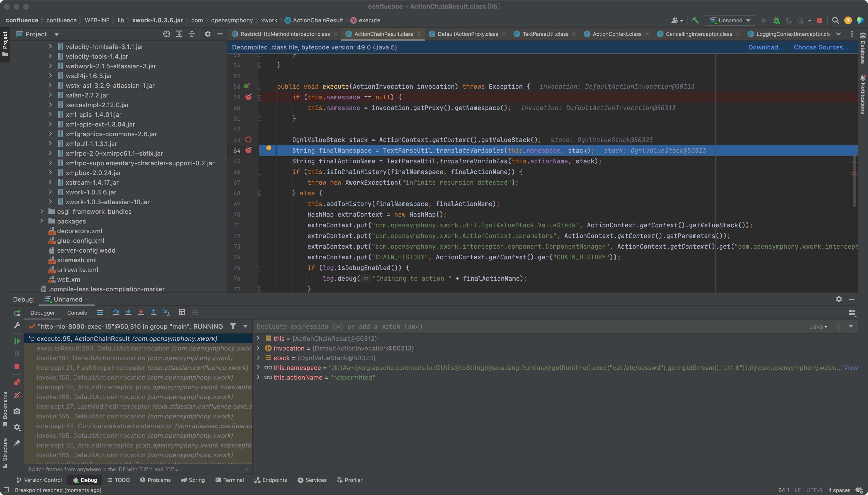Select executeResult:263 stack frame
The image size is (868, 495).
(x=139, y=348)
